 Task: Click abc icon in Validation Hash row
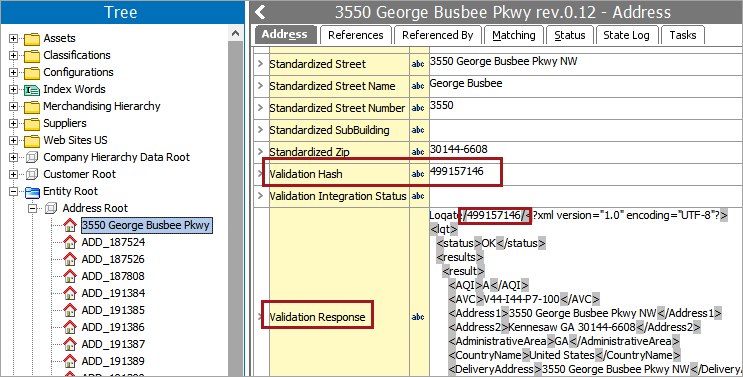click(x=418, y=174)
